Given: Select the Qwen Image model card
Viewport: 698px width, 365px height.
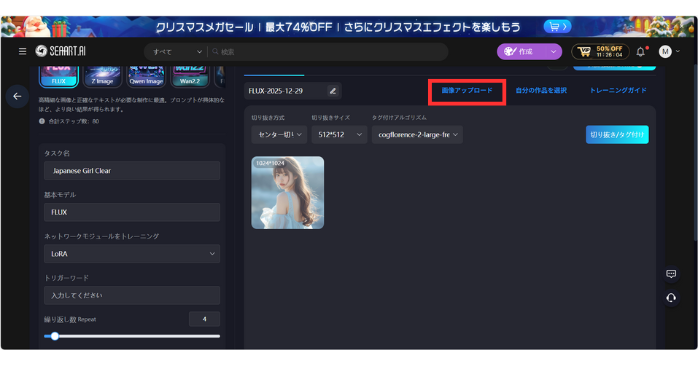Looking at the screenshot, I should (146, 76).
